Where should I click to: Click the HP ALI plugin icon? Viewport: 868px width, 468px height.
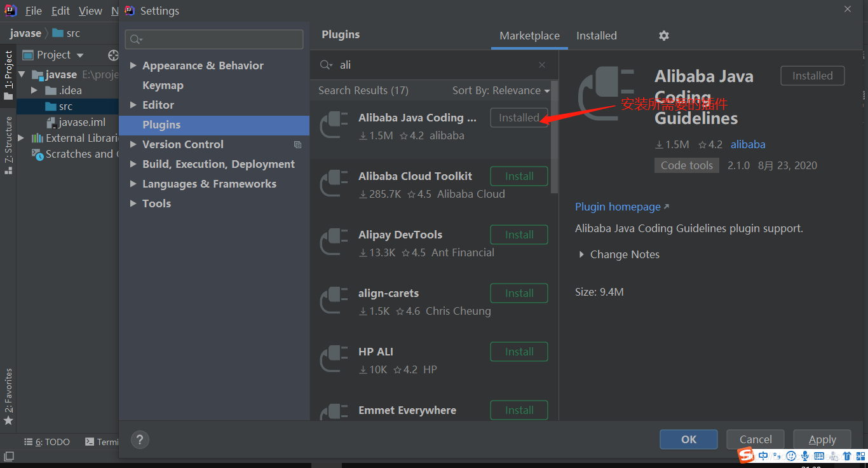point(334,360)
